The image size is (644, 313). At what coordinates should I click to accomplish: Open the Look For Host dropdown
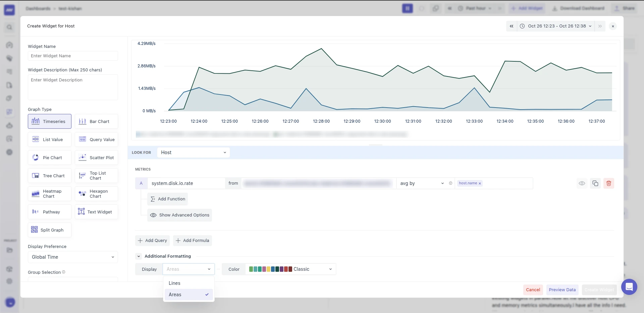point(194,152)
